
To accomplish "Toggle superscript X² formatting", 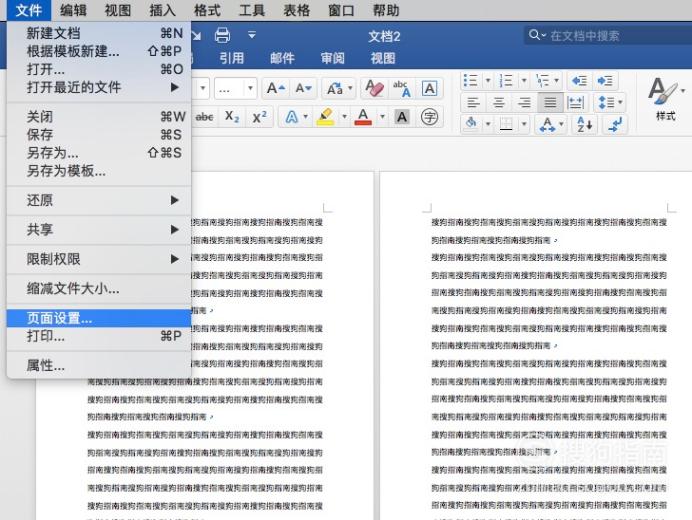I will pyautogui.click(x=260, y=117).
